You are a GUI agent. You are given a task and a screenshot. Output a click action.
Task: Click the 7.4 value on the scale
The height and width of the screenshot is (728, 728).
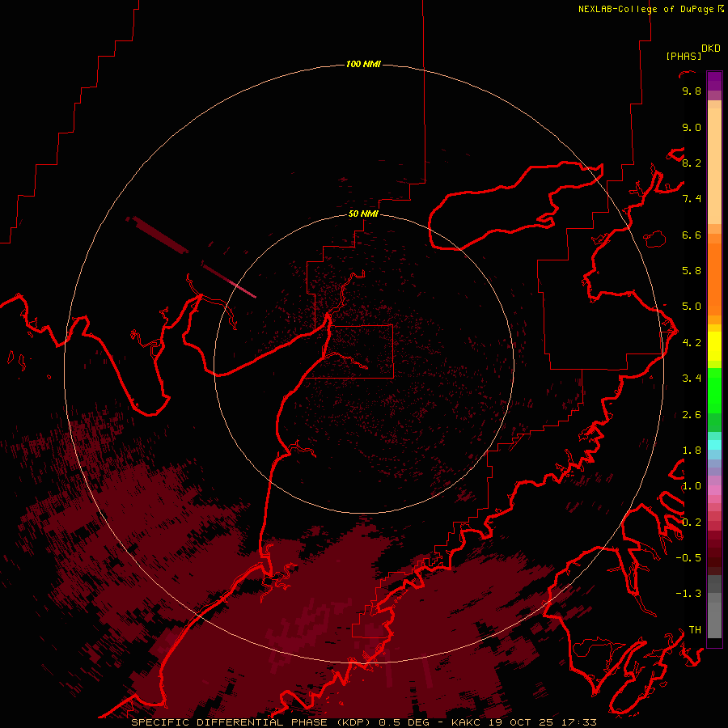tap(692, 199)
